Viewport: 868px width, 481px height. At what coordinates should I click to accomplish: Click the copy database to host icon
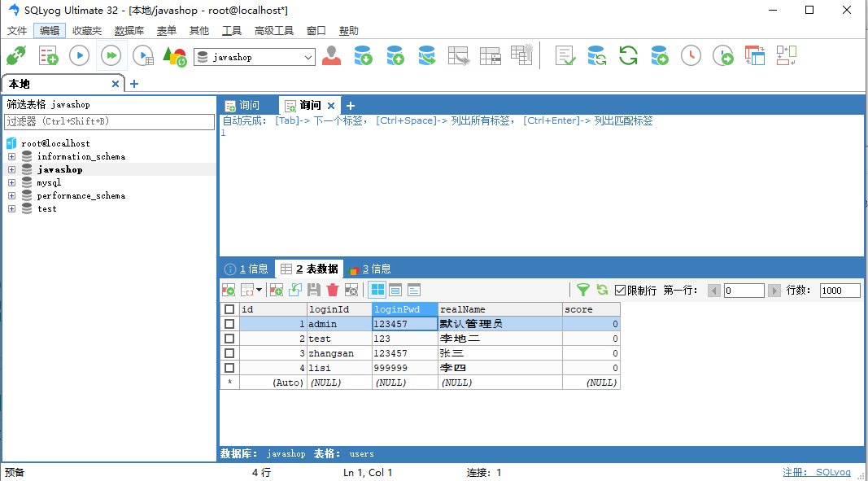point(427,56)
